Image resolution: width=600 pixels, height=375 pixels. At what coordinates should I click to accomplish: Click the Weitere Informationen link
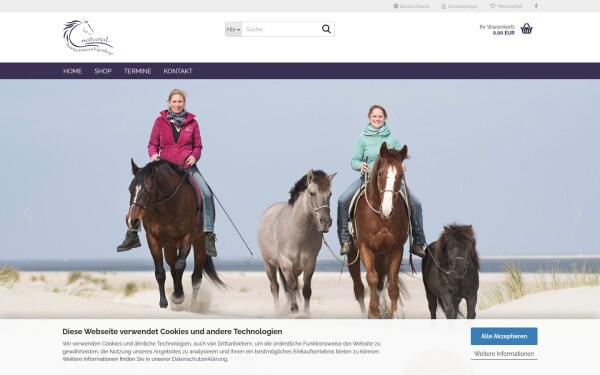504,354
